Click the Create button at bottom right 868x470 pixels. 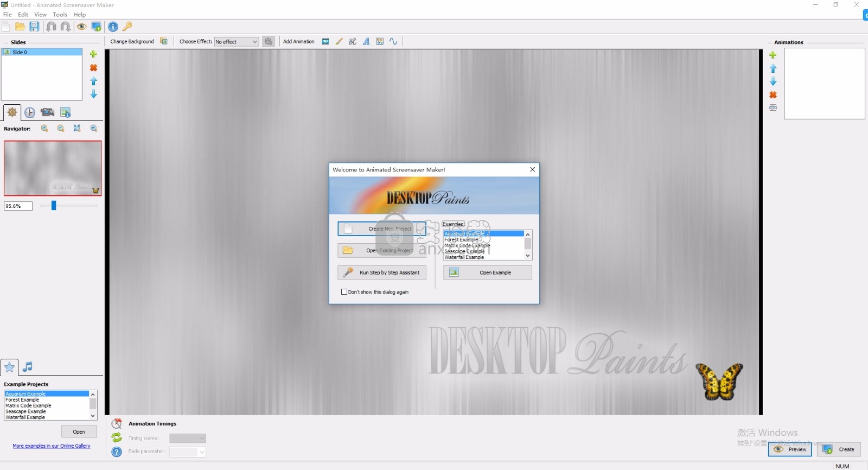839,449
